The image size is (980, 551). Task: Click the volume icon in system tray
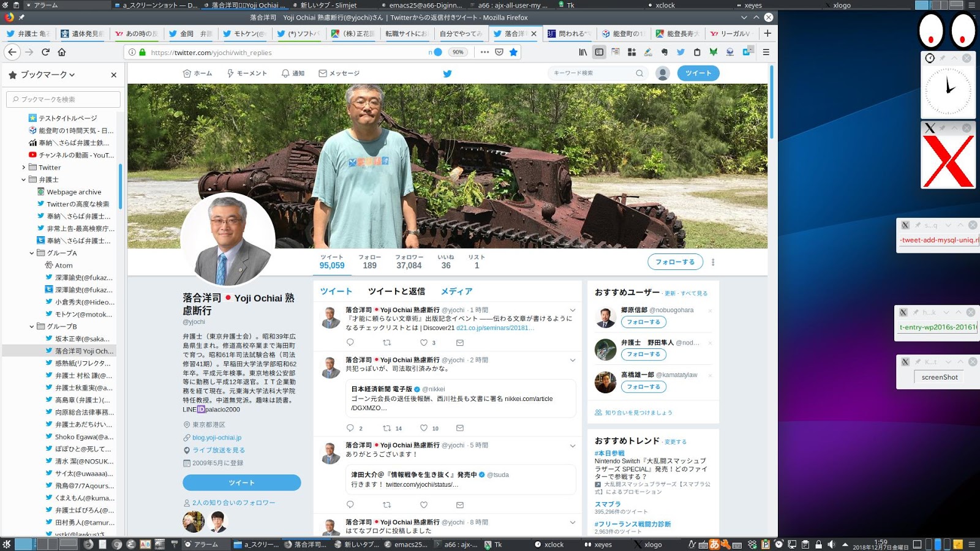click(831, 544)
